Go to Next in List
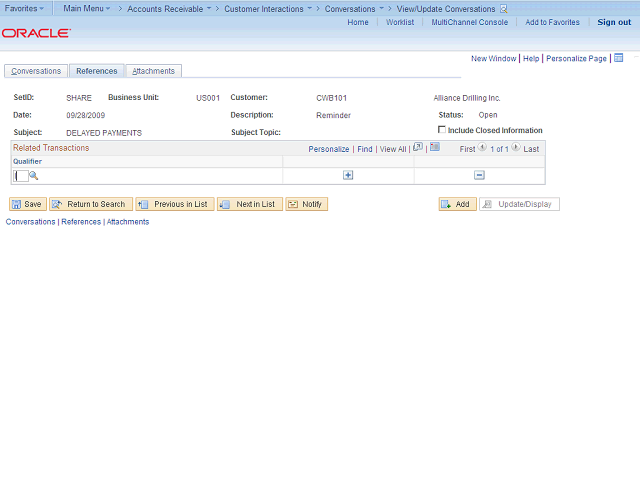The height and width of the screenshot is (480, 640). (x=250, y=204)
